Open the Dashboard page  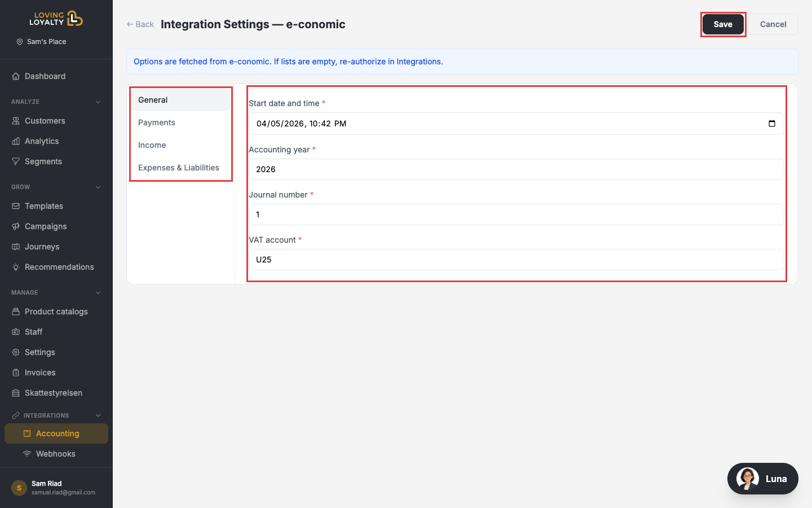[56, 76]
